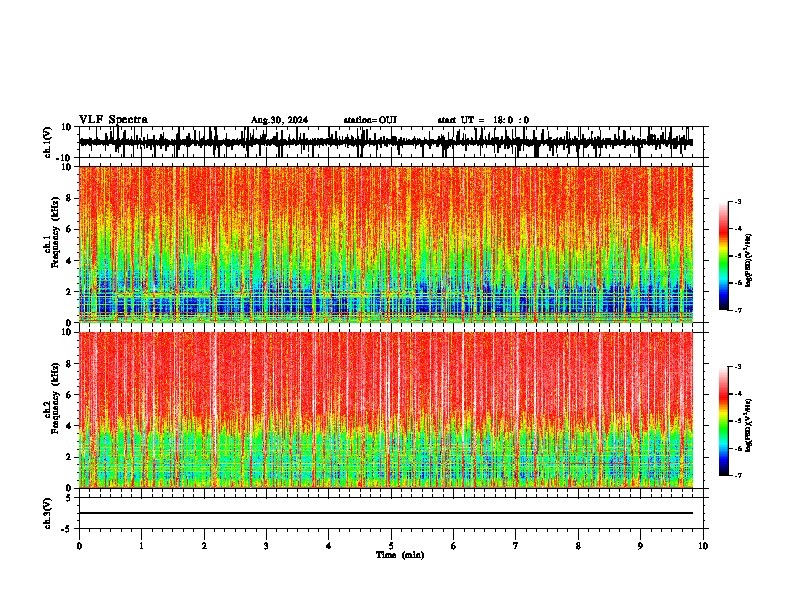Click the "ch.3(V)" axis label
This screenshot has height=612, width=792.
click(48, 513)
